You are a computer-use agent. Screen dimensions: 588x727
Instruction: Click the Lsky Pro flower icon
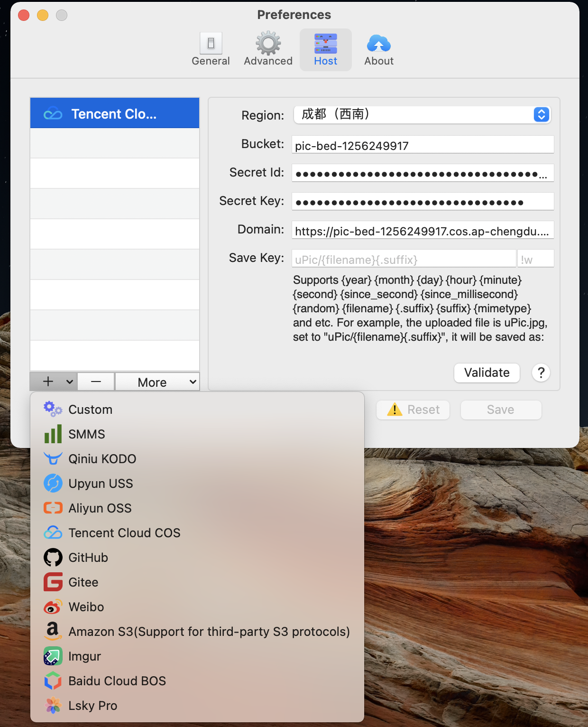tap(53, 705)
